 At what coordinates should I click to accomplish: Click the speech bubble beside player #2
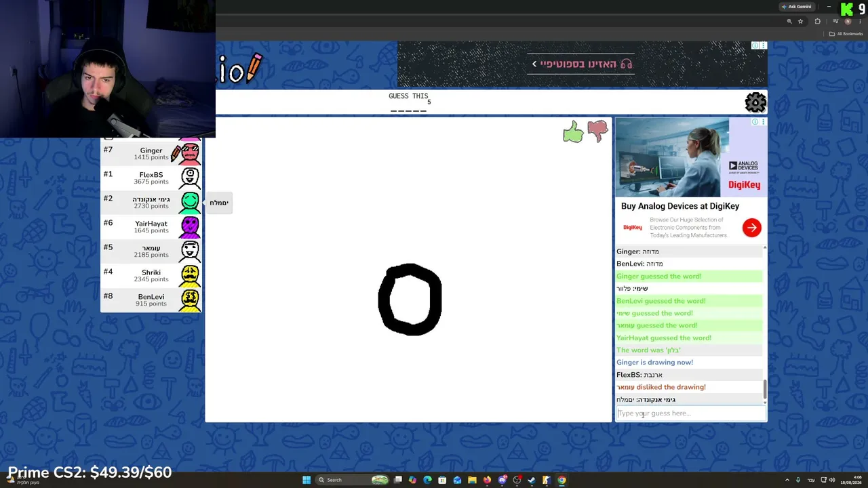pos(218,203)
